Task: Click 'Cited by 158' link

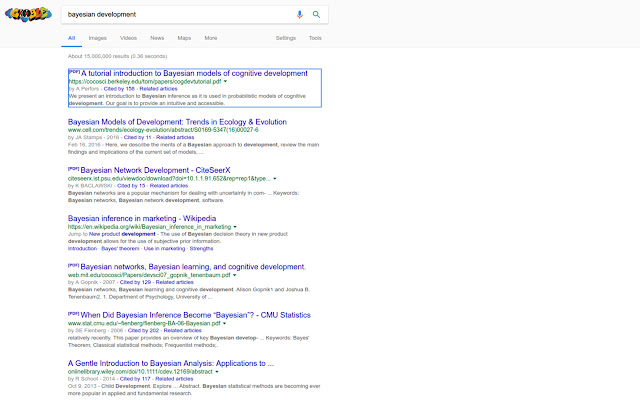Action: pos(119,89)
